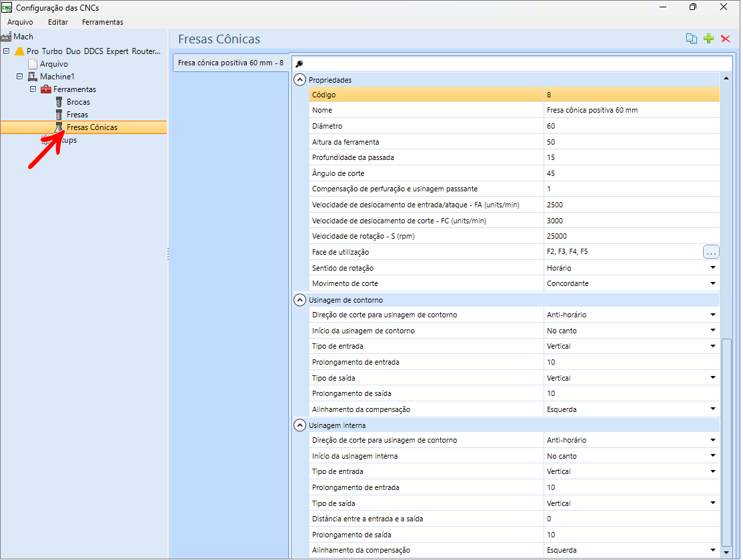Screen dimensions: 743x560
Task: Open the Arquivo menu
Action: (x=20, y=22)
